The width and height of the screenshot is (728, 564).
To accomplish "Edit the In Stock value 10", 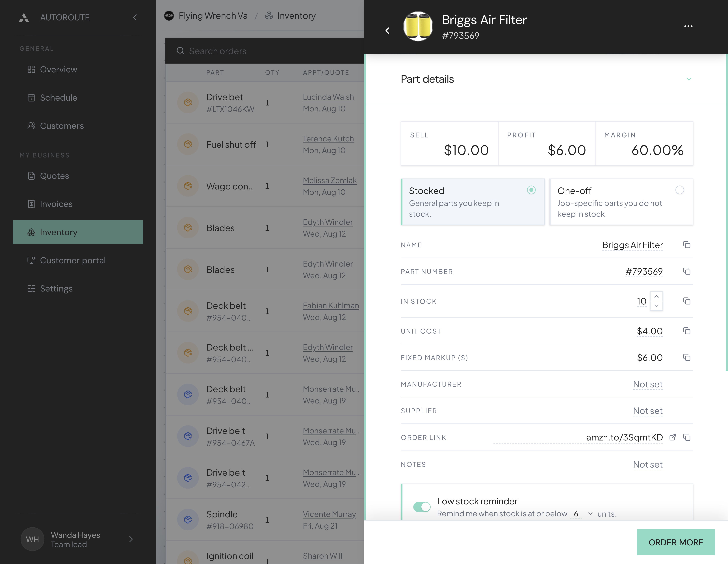I will (x=642, y=301).
